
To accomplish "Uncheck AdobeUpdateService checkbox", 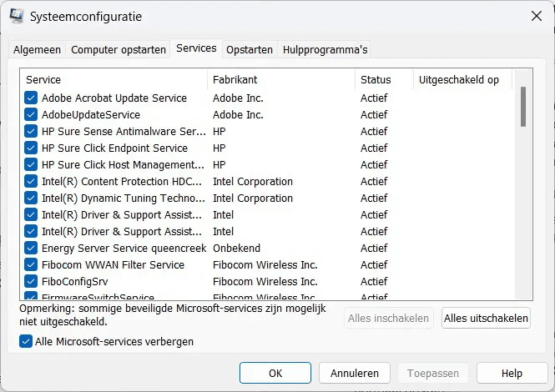I will tap(31, 114).
